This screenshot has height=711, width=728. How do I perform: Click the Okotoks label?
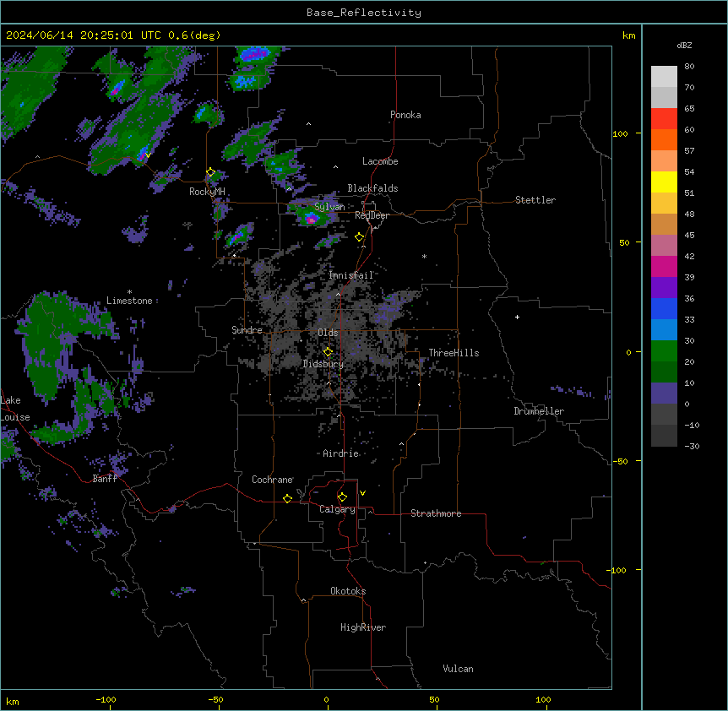[x=348, y=591]
